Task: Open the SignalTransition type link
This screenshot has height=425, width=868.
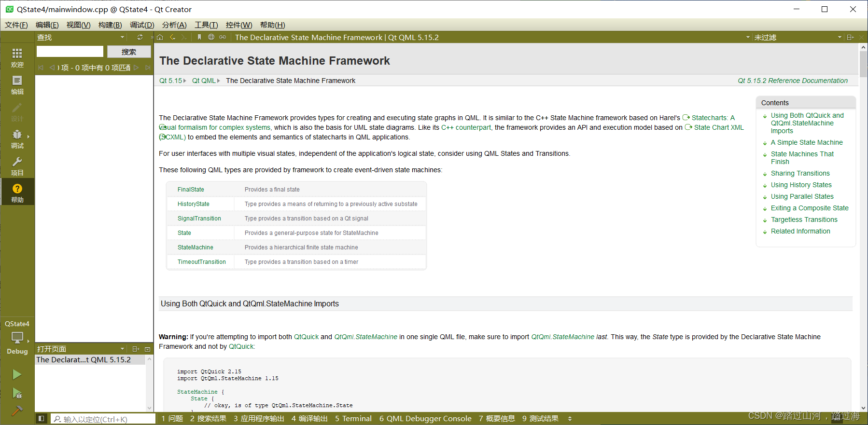Action: point(199,219)
